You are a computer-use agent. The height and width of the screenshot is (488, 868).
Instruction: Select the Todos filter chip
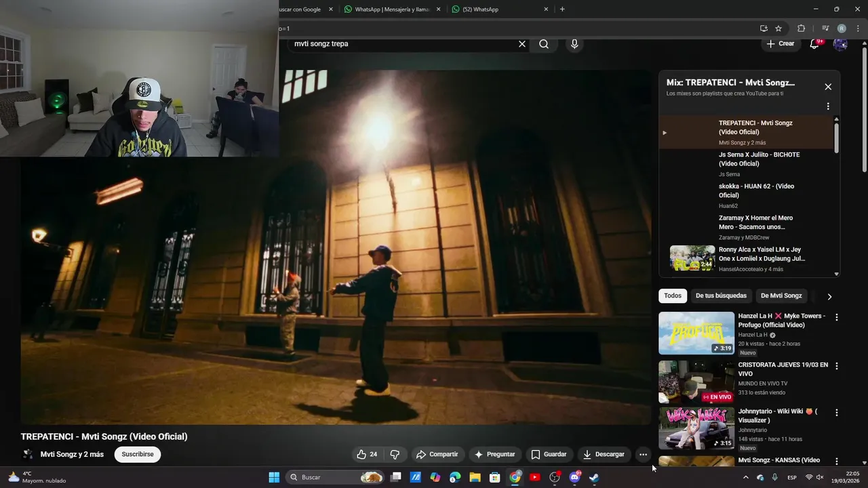[x=673, y=296]
